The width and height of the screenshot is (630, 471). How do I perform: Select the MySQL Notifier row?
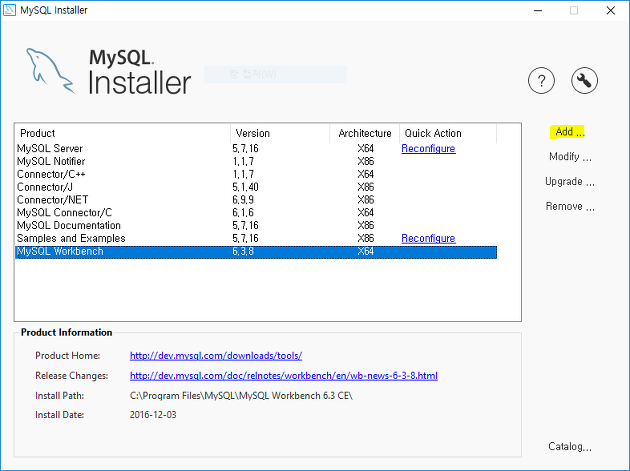[256, 162]
